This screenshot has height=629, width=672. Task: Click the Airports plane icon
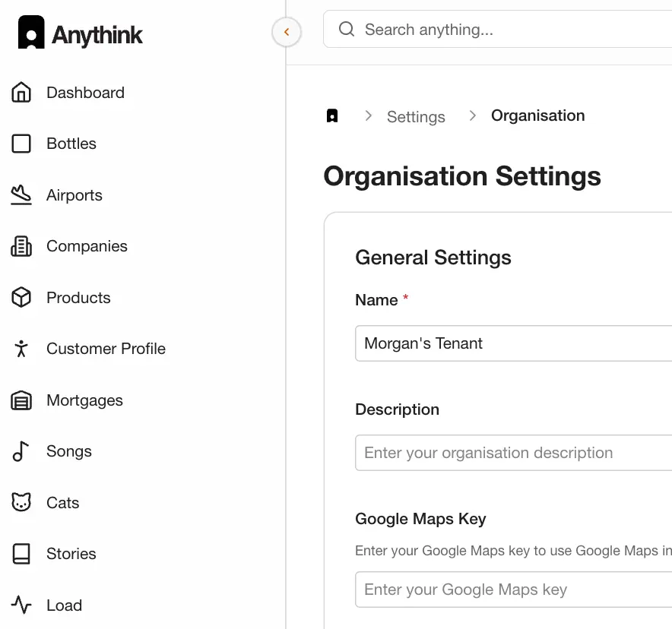(21, 194)
